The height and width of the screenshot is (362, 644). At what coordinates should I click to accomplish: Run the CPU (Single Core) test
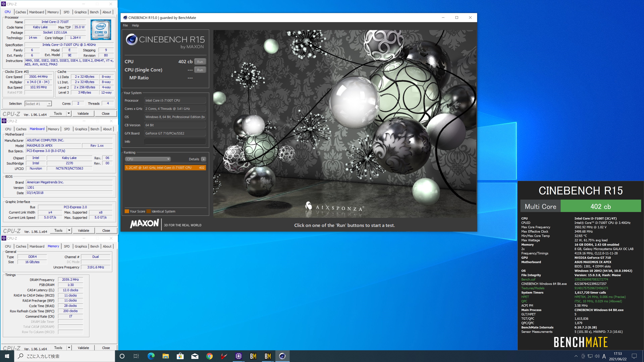pos(200,70)
